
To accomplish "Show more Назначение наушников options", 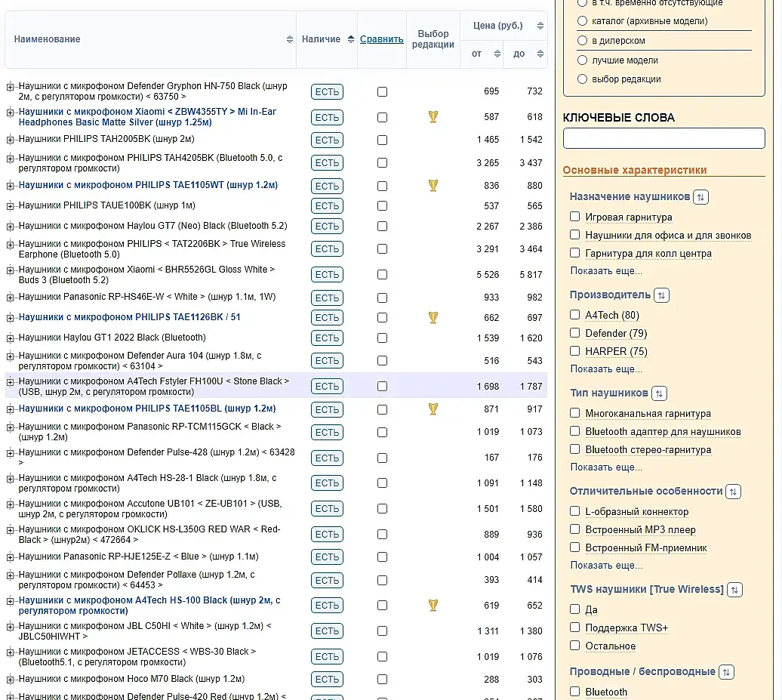I will (x=606, y=271).
